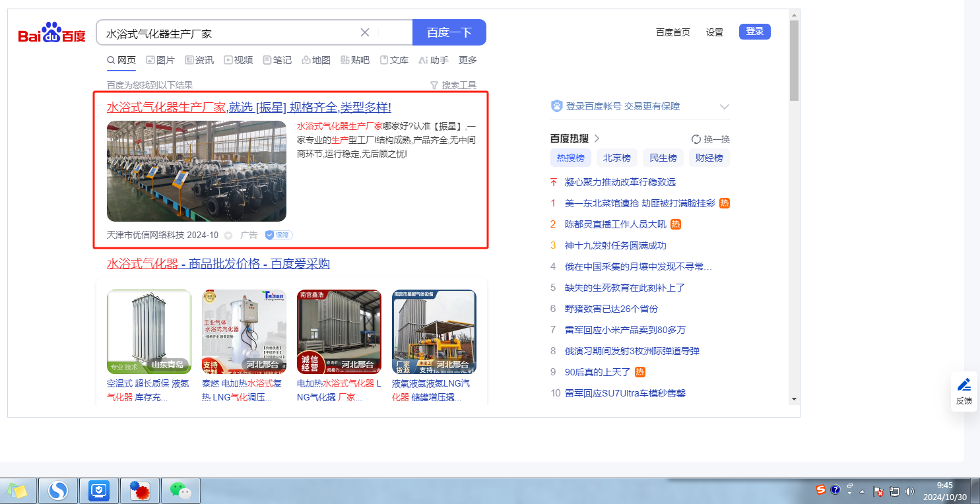Open the 水浴式气化器生产厂家 振星 ad result title
The image size is (980, 504).
pos(249,108)
